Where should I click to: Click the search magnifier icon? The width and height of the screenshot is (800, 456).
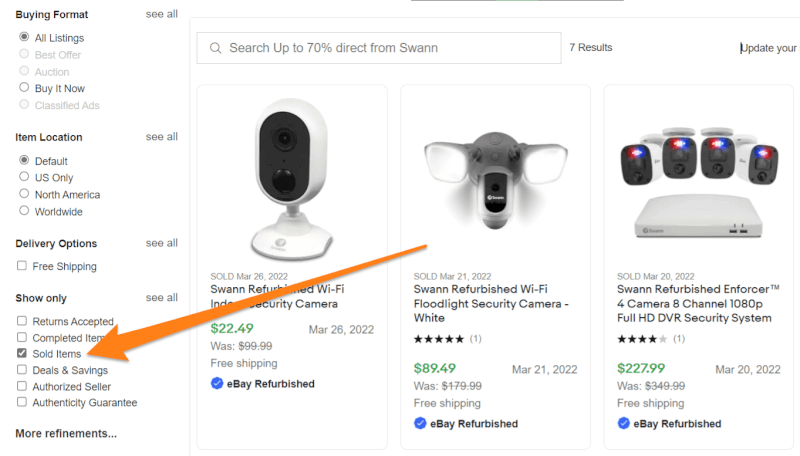(x=214, y=48)
